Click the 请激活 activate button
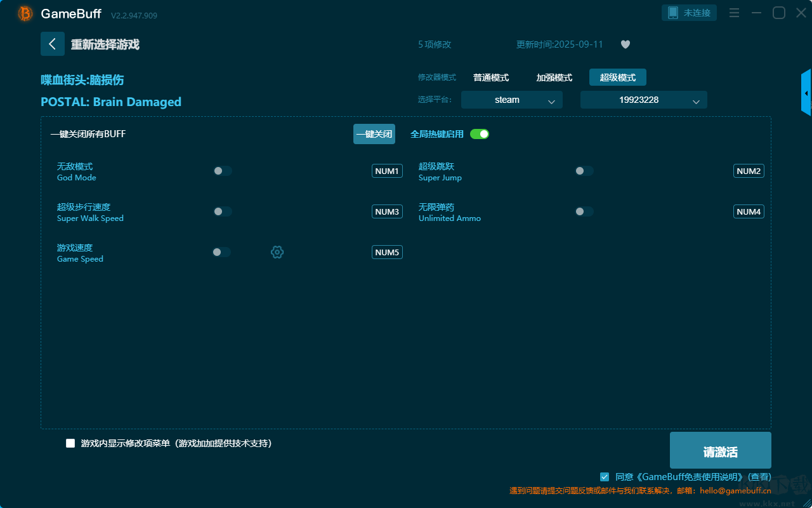This screenshot has height=508, width=812. [x=720, y=451]
